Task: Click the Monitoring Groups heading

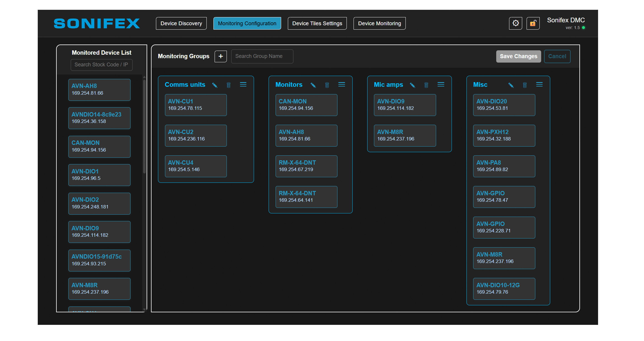Action: (x=183, y=56)
